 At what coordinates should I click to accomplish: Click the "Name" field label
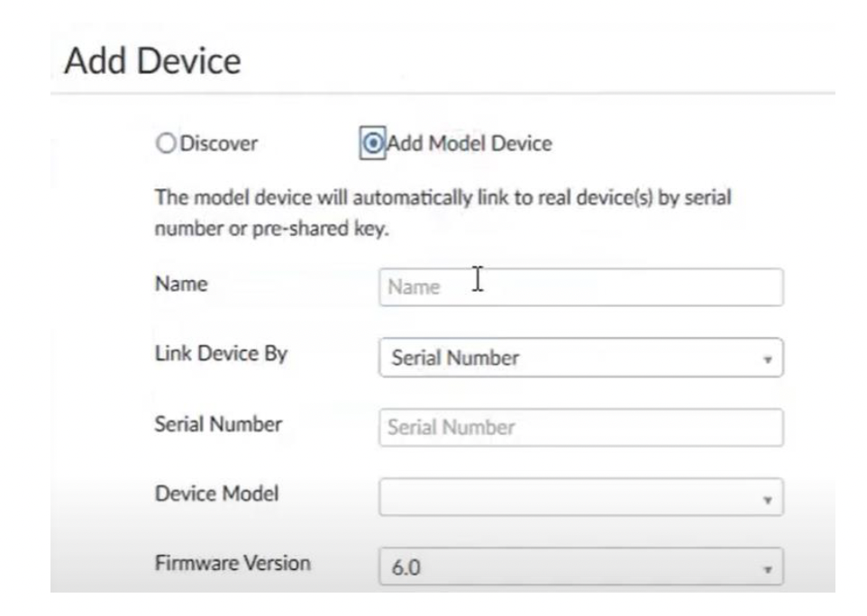(181, 285)
